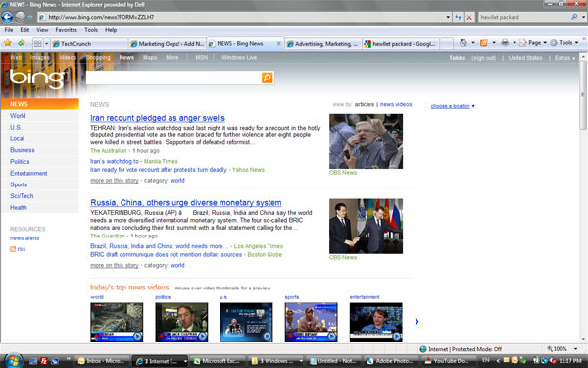The image size is (588, 368).
Task: Select Entertainment news category
Action: [x=28, y=173]
